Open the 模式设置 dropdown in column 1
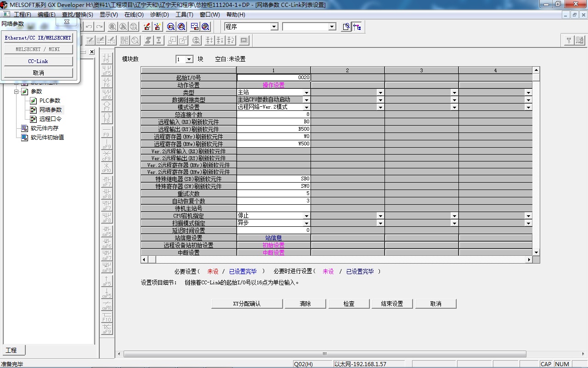 306,107
